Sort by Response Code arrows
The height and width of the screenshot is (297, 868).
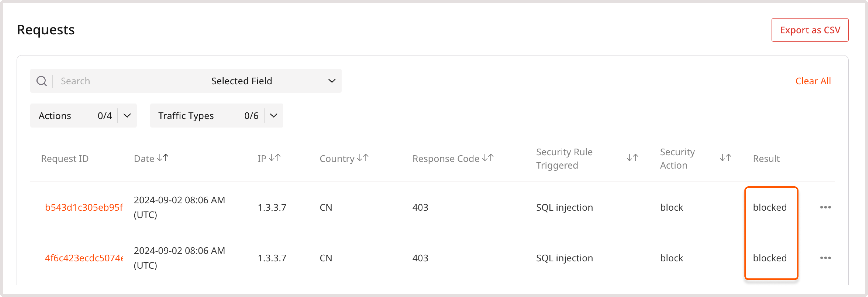[488, 158]
